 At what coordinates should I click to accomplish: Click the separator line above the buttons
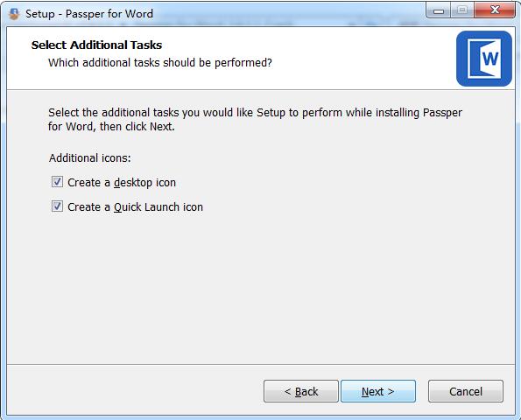[261, 364]
